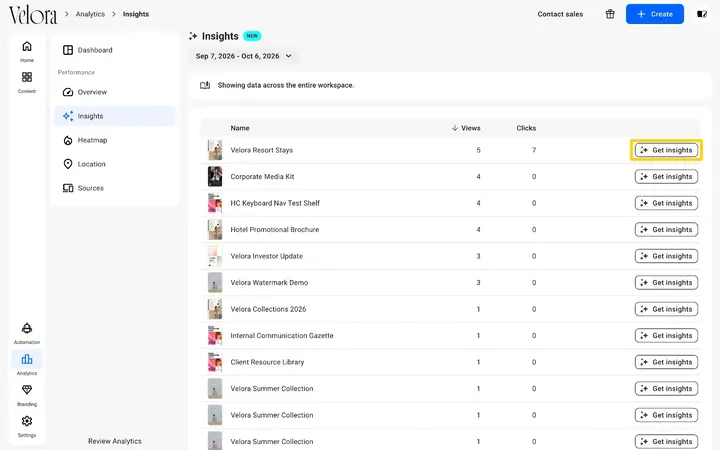Viewport: 720px width, 450px height.
Task: Click the Name column header
Action: pos(240,128)
